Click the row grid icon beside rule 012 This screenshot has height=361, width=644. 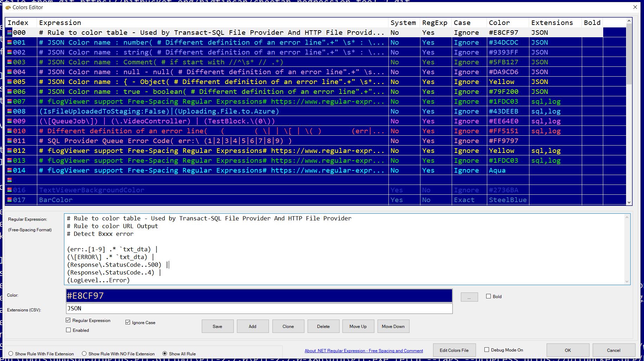pyautogui.click(x=10, y=150)
